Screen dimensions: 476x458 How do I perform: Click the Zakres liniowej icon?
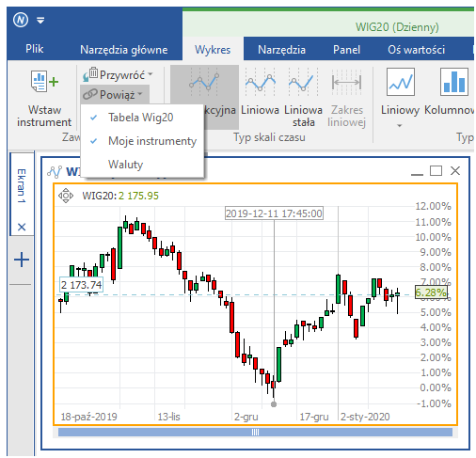pos(346,83)
